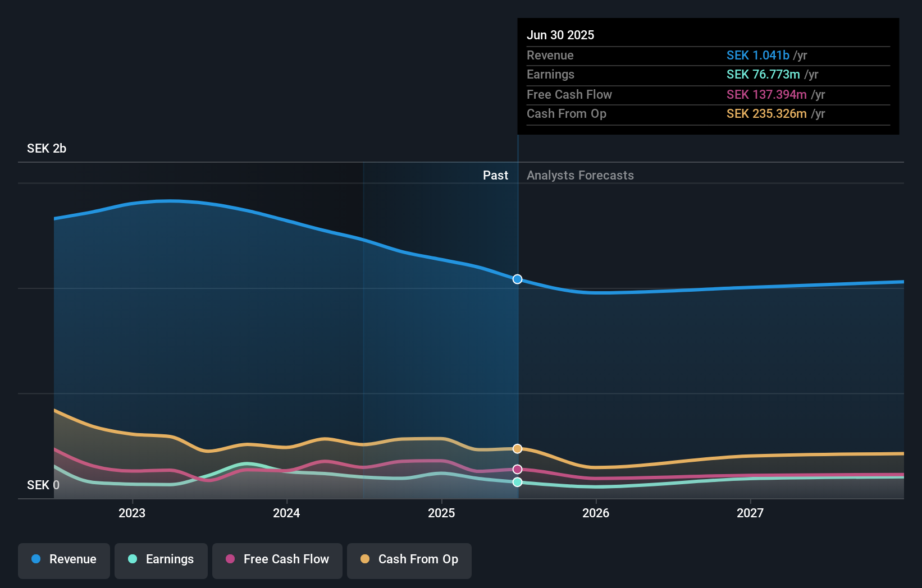Click the teal Earnings data point marker

[x=517, y=481]
